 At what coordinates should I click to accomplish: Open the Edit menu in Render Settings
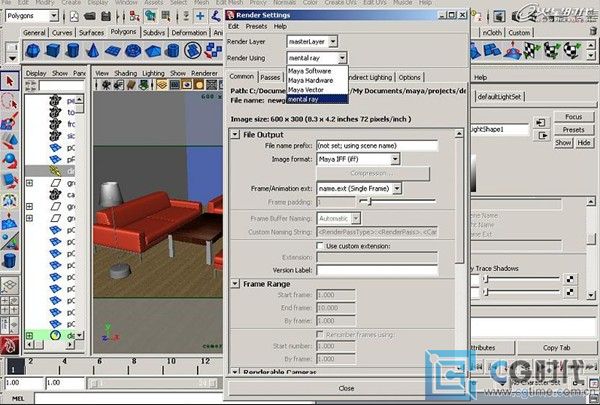tap(233, 26)
